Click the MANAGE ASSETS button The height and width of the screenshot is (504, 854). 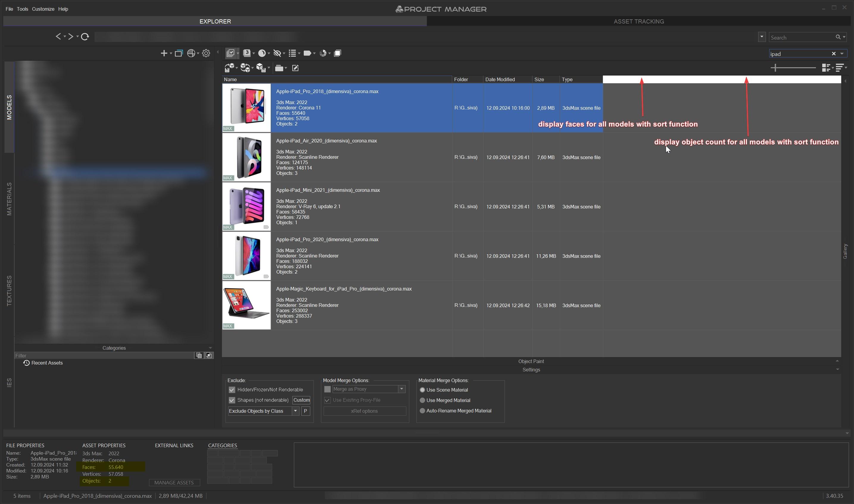[174, 482]
